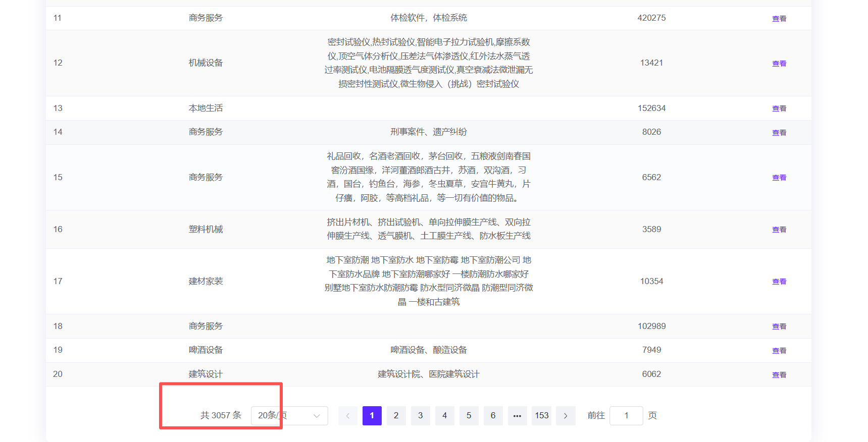This screenshot has width=868, height=442.
Task: Open the 查看 link for row 20
Action: (779, 375)
